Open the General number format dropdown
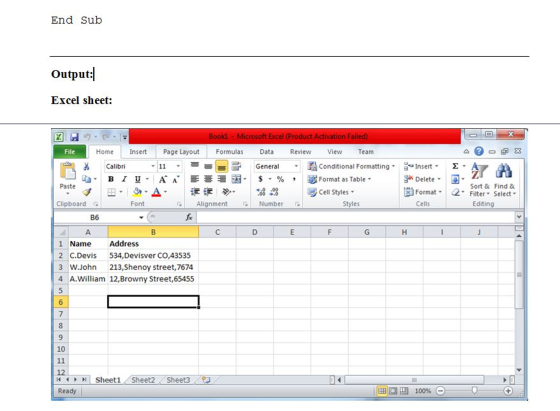The height and width of the screenshot is (411, 560). [296, 166]
